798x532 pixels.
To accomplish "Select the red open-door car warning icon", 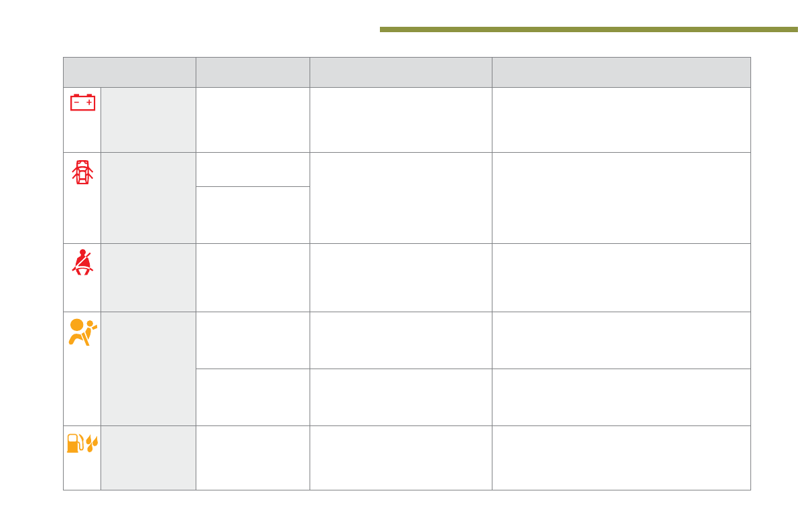I will [82, 172].
